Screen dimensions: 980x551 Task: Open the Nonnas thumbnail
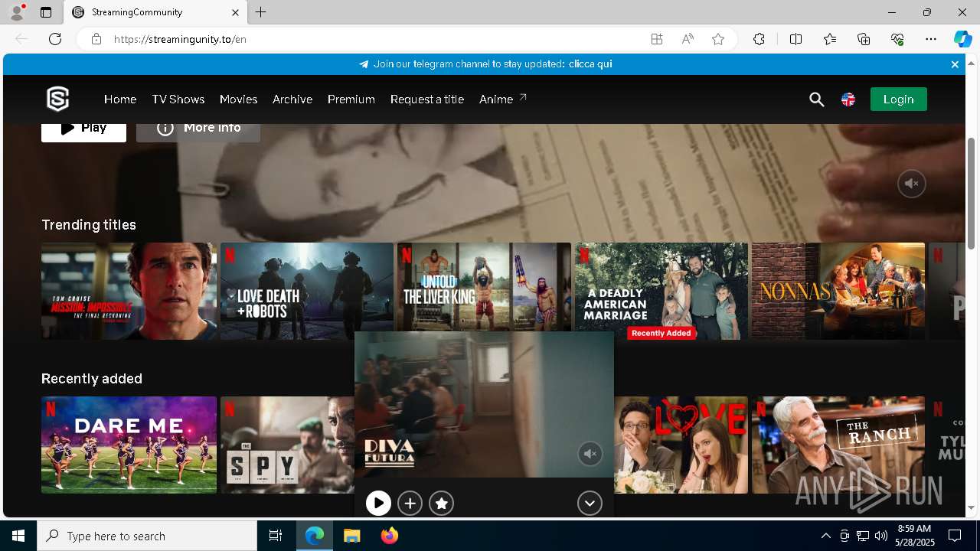838,292
